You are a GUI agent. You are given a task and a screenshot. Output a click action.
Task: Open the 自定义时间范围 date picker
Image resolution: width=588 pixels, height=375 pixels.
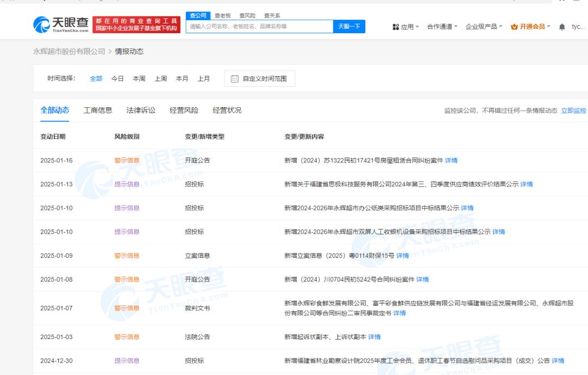(260, 79)
